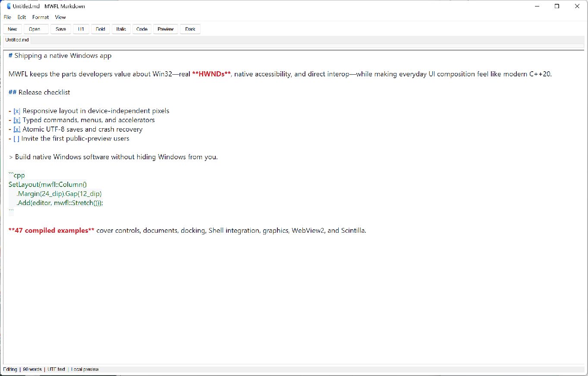Click the [ ] marker before "Invite the first"
Screen dimensions: 588x376
point(16,139)
